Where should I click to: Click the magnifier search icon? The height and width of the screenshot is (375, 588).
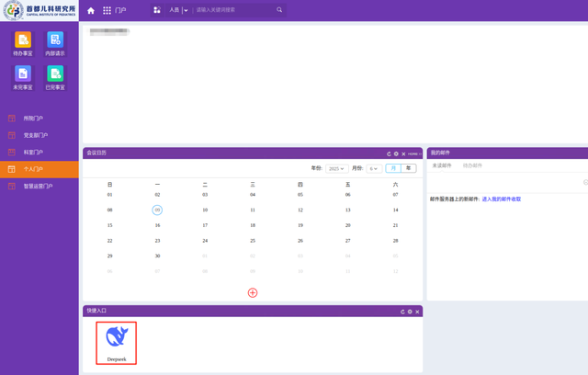[x=279, y=10]
